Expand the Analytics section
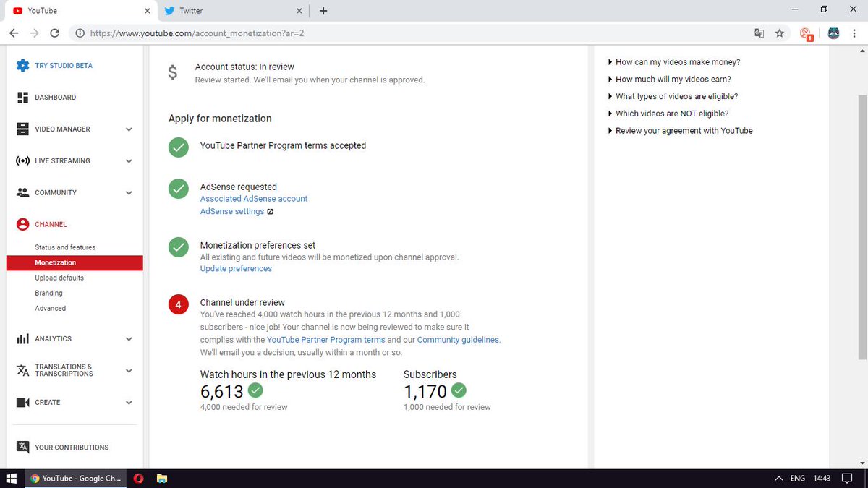This screenshot has width=868, height=488. (129, 339)
